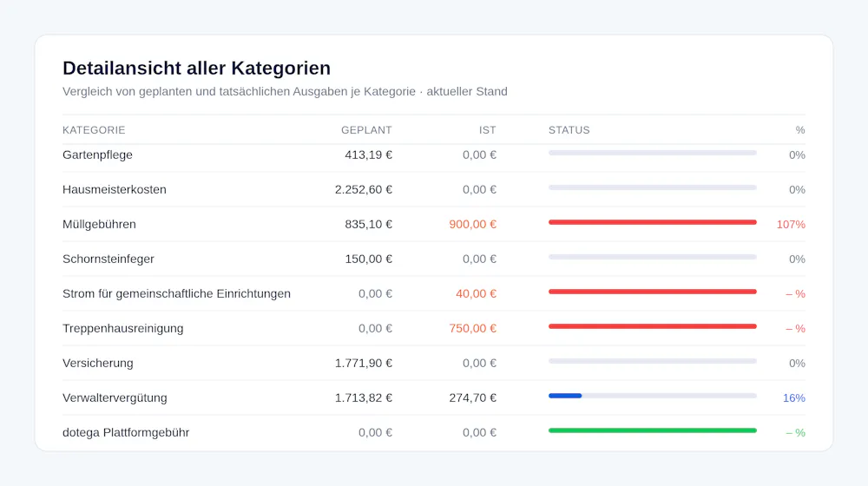
Task: Click the Versicherung empty status bar
Action: [x=652, y=361]
